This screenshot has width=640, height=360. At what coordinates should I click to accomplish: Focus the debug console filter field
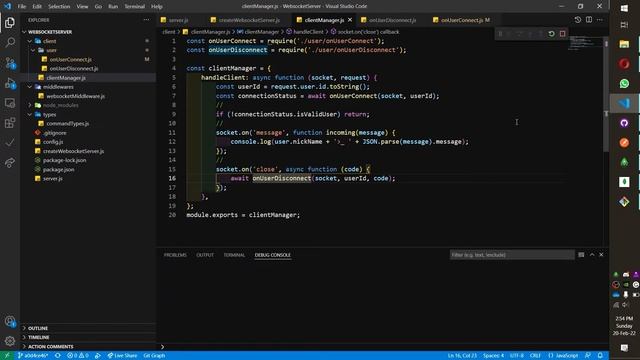[x=512, y=255]
